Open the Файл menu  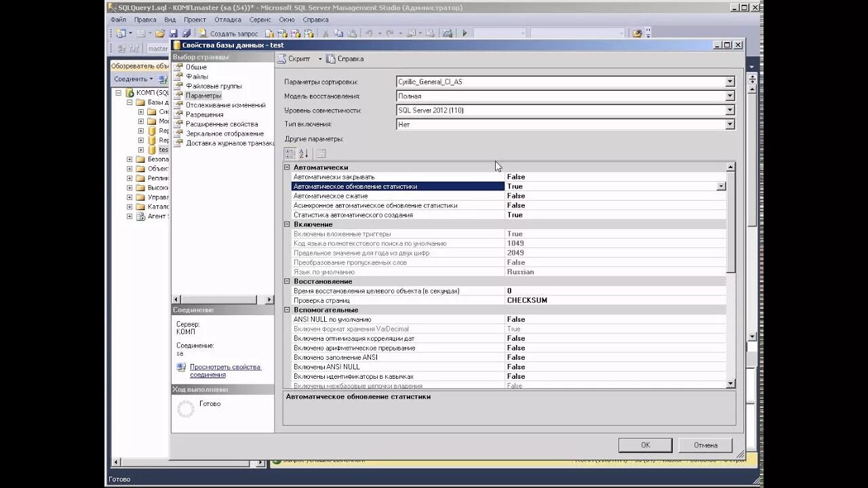tap(118, 20)
